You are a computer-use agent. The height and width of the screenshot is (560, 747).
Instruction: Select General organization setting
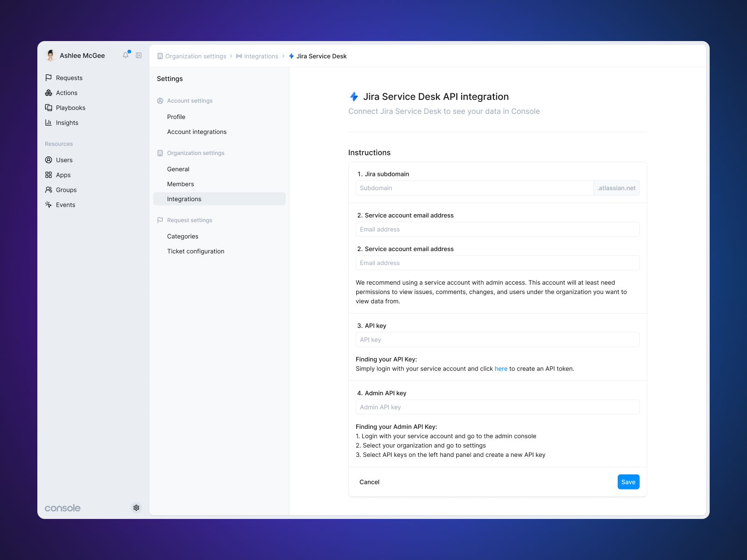(x=219, y=169)
